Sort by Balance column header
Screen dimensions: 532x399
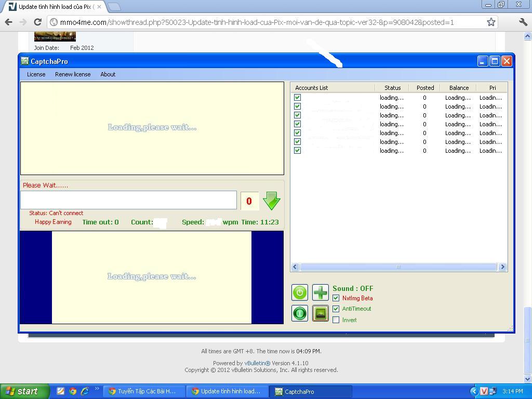point(458,87)
